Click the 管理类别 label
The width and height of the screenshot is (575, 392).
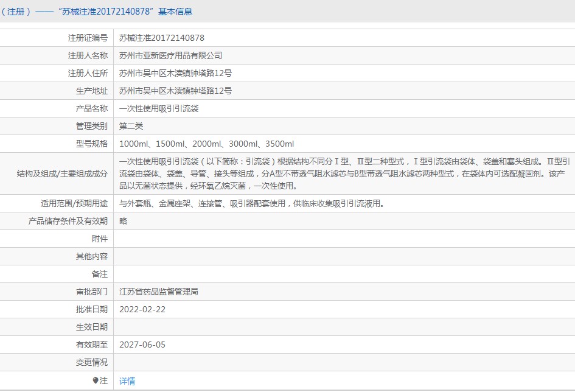pos(92,126)
